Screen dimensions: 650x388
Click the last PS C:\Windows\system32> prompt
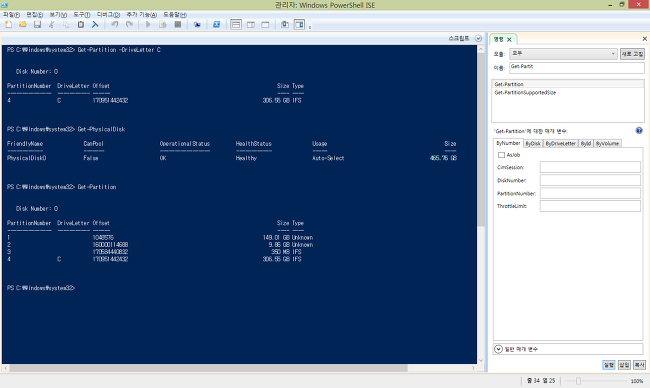(x=41, y=288)
